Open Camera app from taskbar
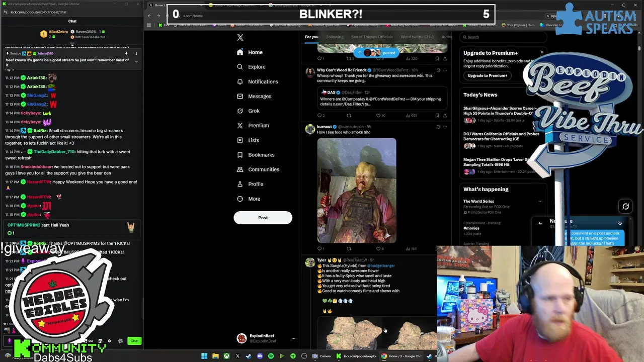The height and width of the screenshot is (362, 644). 322,356
